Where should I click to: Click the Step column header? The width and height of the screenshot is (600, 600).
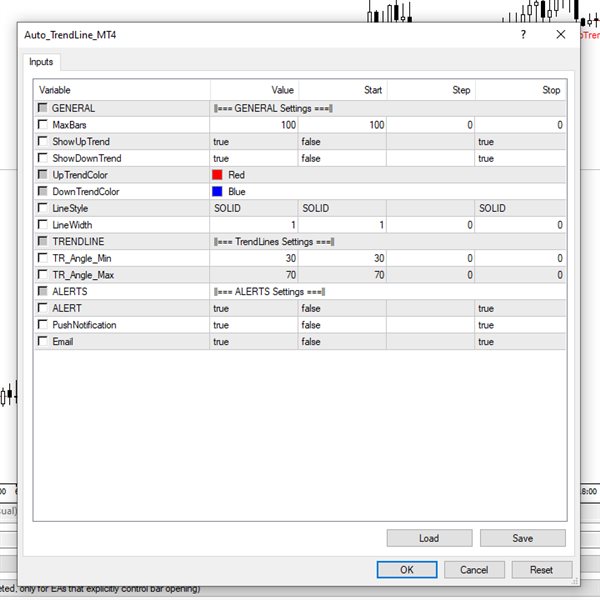click(431, 90)
